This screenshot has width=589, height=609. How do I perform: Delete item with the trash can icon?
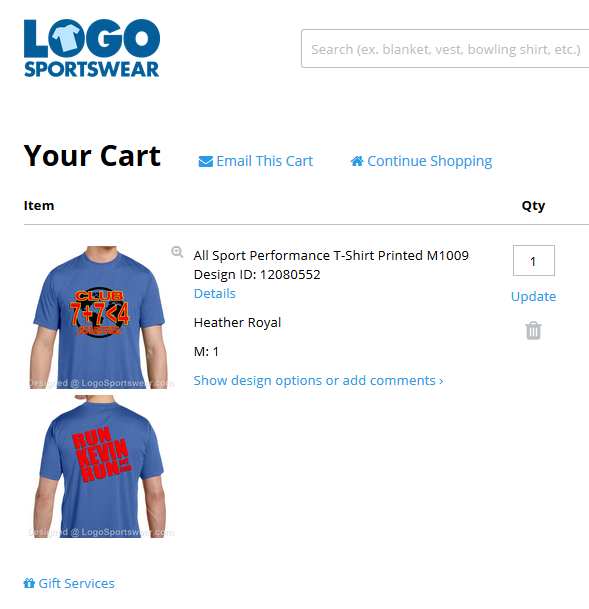533,331
